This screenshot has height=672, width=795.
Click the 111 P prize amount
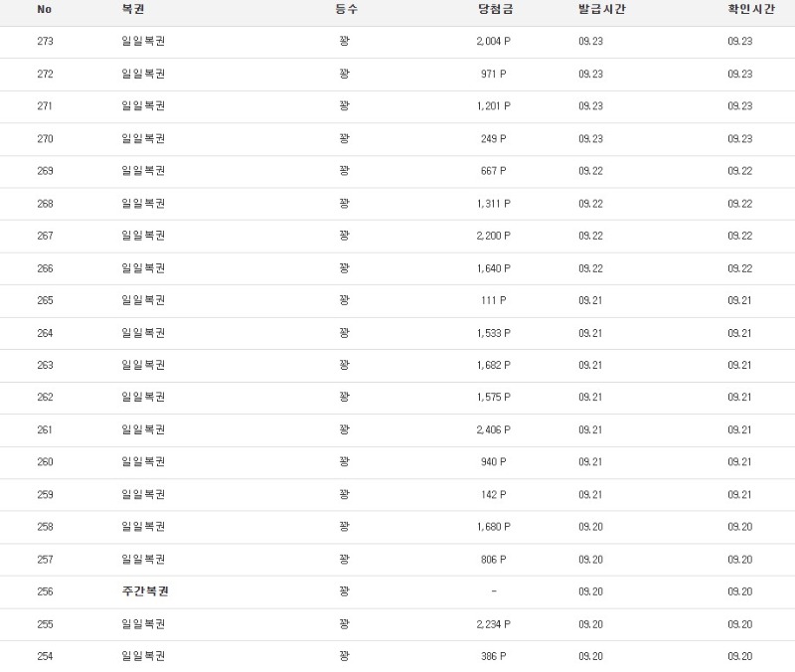point(493,300)
